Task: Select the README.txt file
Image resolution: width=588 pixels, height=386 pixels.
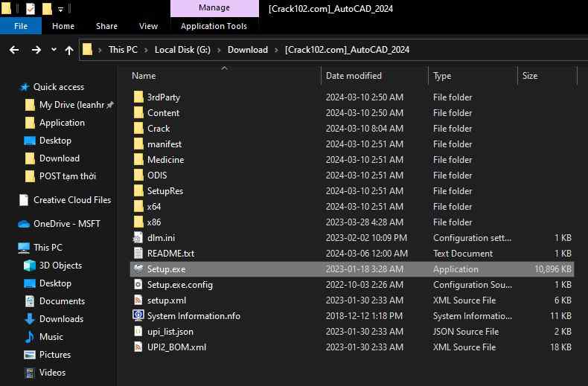Action: (x=170, y=254)
